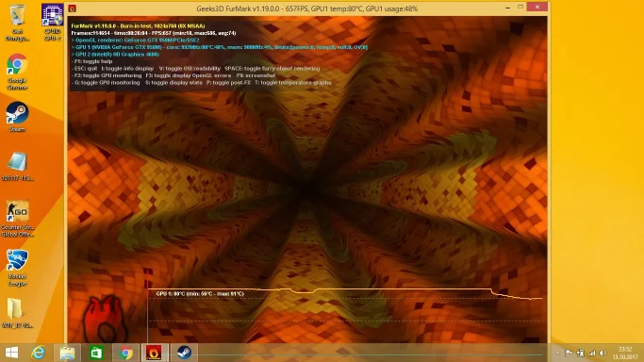The height and width of the screenshot is (362, 644).
Task: Launch Google Chrome from desktop shortcut
Action: click(17, 72)
